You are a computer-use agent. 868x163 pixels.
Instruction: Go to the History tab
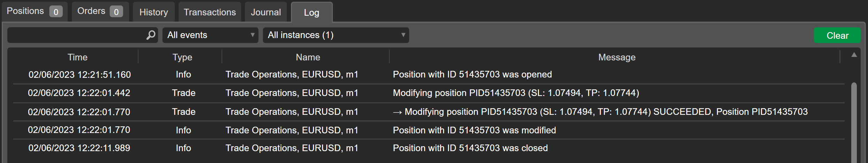pos(154,12)
